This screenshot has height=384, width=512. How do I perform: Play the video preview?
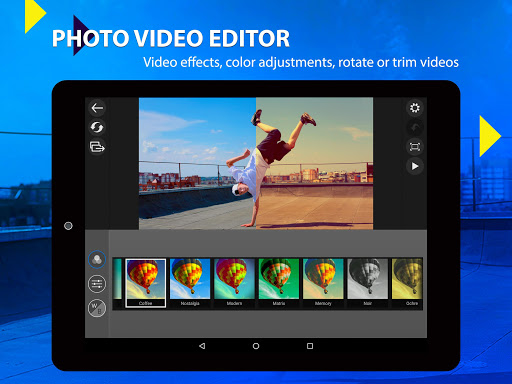pos(415,166)
